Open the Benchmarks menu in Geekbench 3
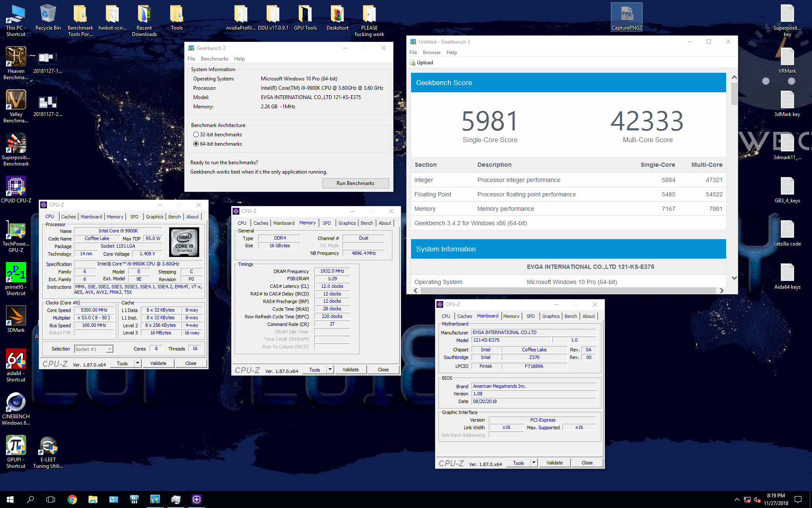Viewport: 812px width, 508px height. point(214,59)
